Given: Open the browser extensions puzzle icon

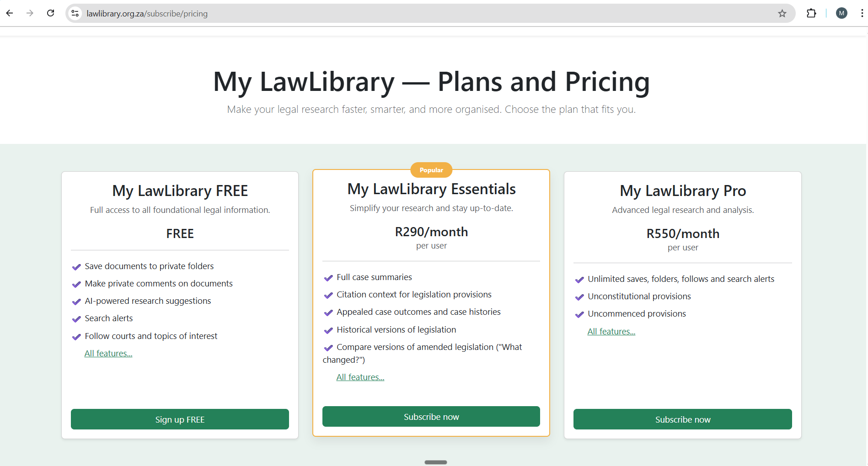Looking at the screenshot, I should [811, 14].
